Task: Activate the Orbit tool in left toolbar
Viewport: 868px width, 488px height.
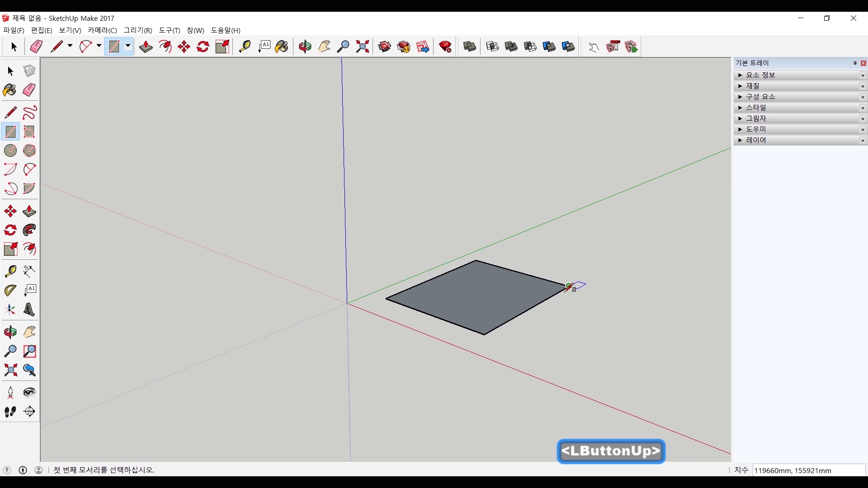Action: click(x=10, y=332)
